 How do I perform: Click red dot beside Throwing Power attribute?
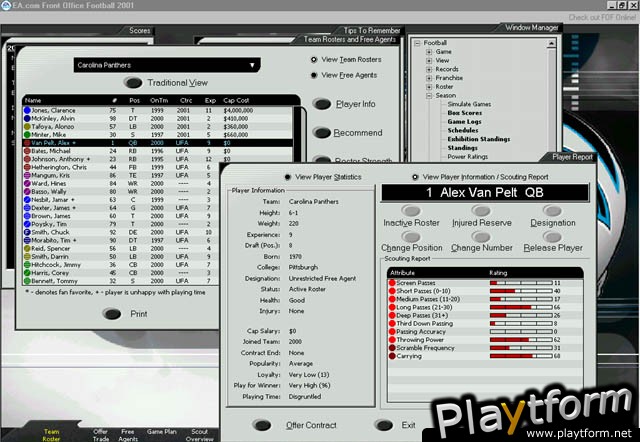392,340
